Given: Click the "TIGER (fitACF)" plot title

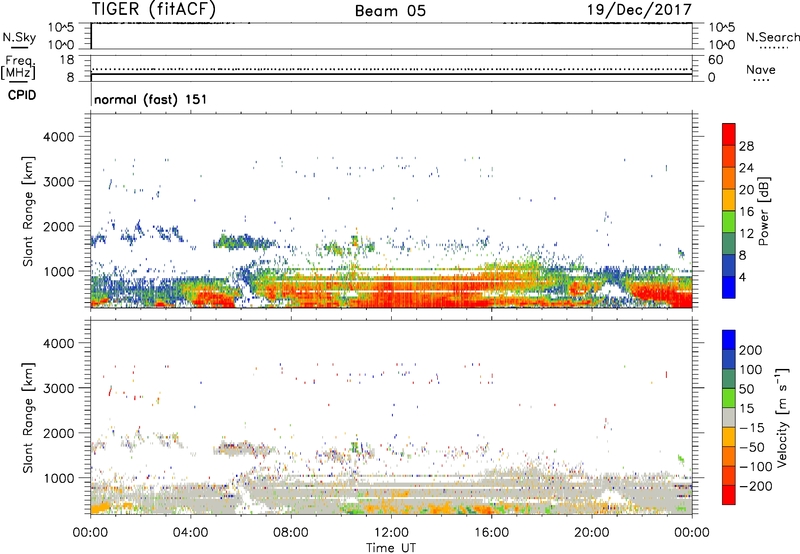Looking at the screenshot, I should click(x=154, y=9).
